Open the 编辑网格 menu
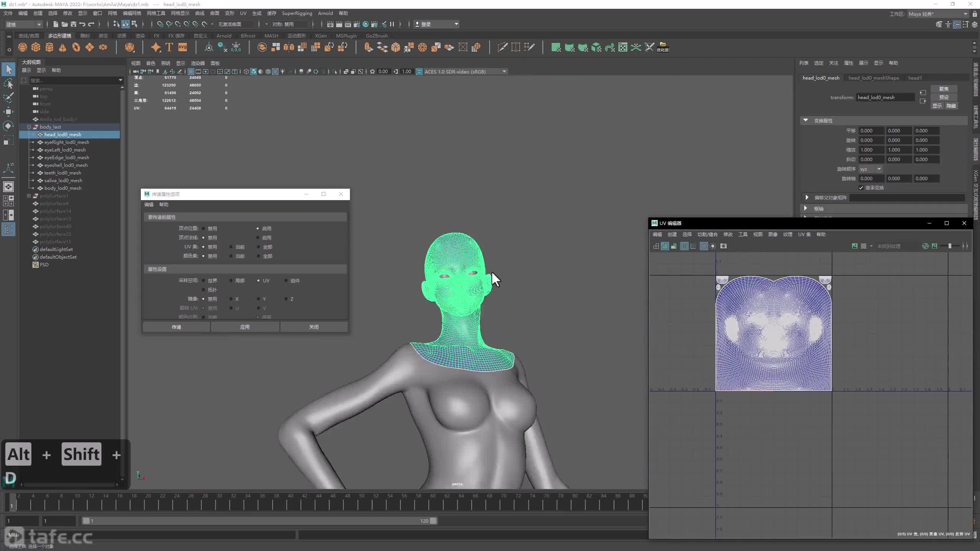The width and height of the screenshot is (980, 551). (x=132, y=13)
